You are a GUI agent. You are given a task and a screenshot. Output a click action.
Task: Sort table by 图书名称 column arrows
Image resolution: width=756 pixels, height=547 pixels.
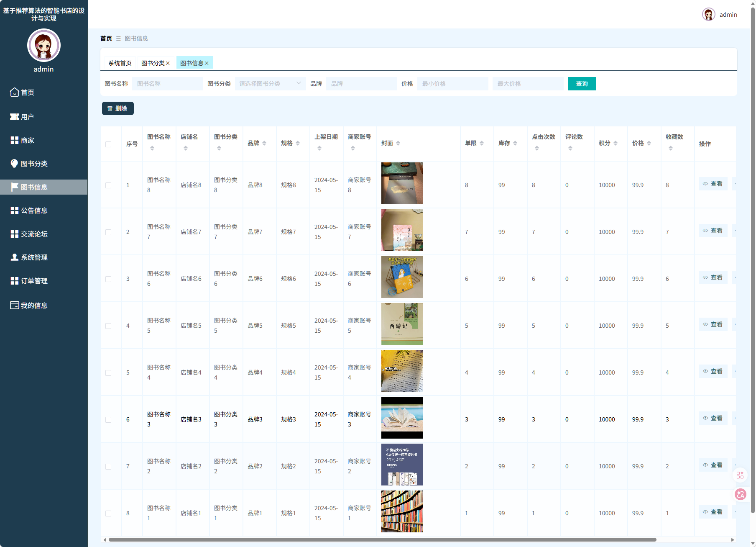152,148
